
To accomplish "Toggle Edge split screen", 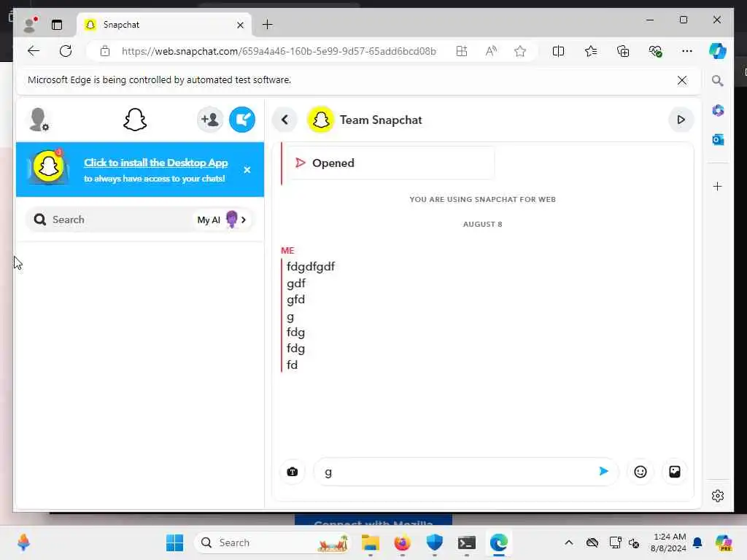I will [558, 51].
